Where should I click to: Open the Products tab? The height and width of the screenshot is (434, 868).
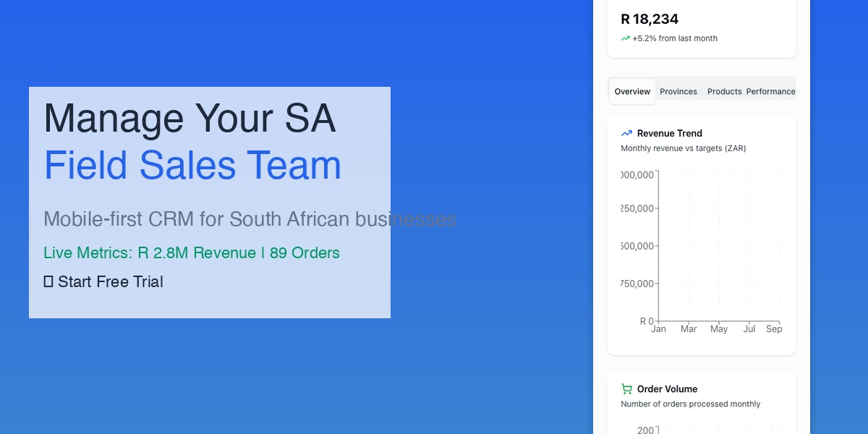[x=724, y=91]
